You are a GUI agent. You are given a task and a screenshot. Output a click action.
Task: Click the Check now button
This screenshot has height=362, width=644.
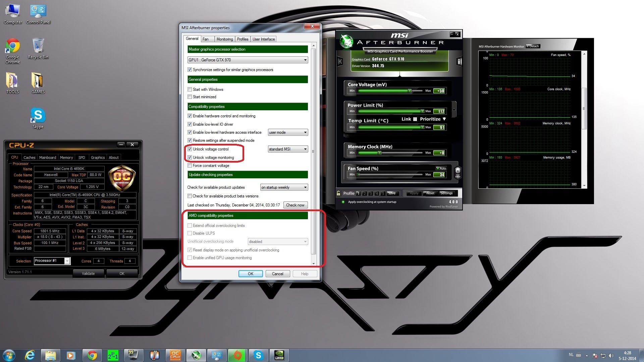point(295,205)
